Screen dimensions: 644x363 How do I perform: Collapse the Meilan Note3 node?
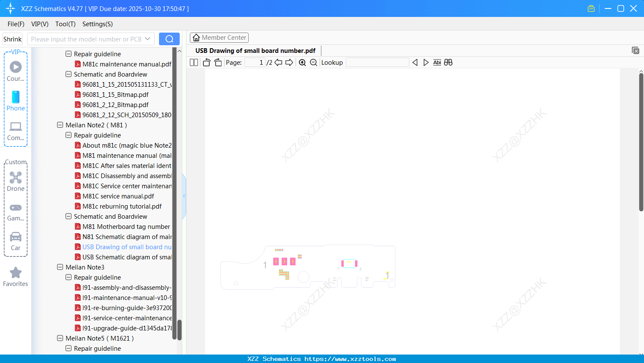pyautogui.click(x=60, y=267)
